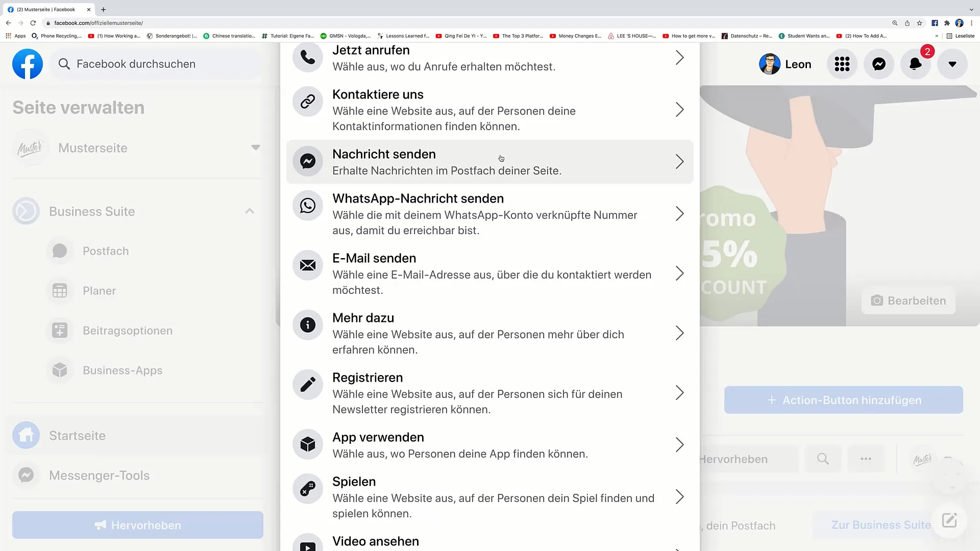Open the browser extensions puzzle icon

pos(947,23)
